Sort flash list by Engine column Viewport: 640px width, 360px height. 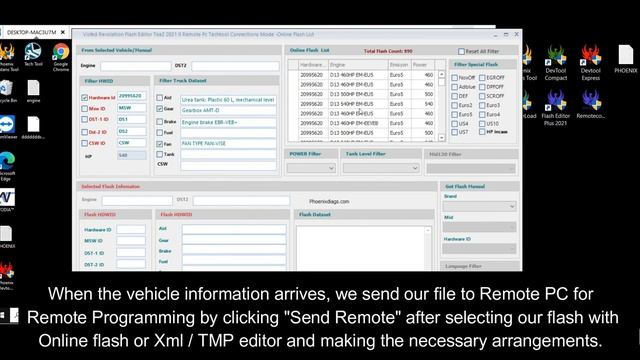point(358,65)
